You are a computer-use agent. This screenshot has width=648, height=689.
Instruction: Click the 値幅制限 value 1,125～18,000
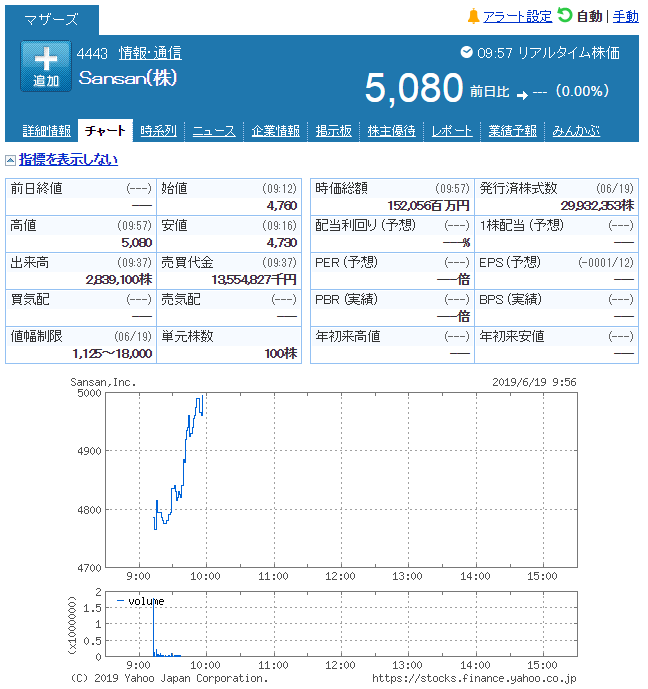point(112,353)
